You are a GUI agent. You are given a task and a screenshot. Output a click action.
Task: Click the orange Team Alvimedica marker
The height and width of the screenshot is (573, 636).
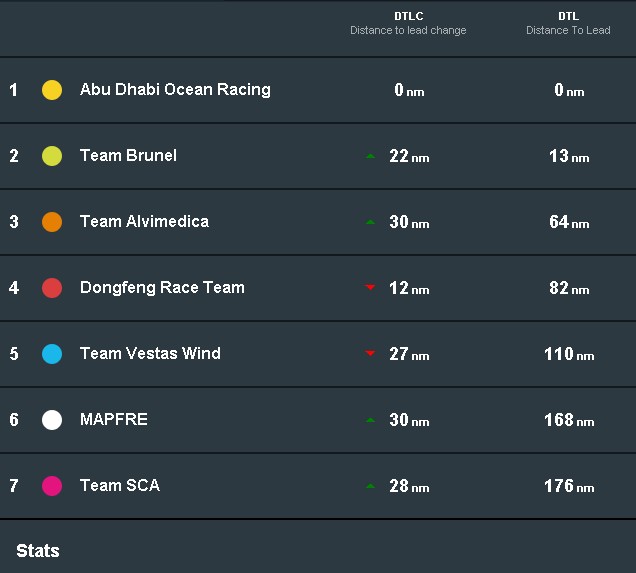[x=52, y=222]
